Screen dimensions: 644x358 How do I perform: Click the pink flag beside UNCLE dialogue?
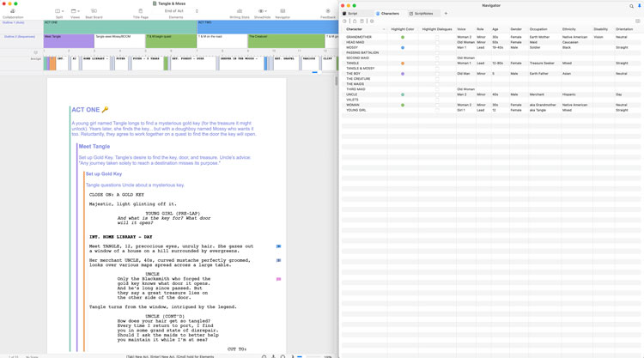tap(278, 279)
